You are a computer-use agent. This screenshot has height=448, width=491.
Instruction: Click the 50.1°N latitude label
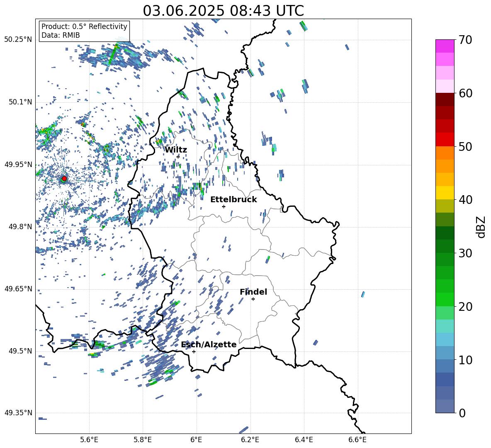pos(20,102)
